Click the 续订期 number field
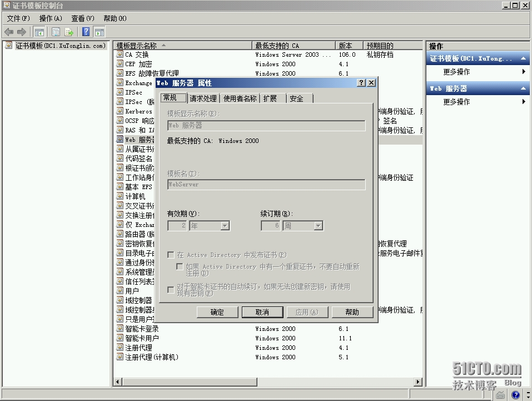Viewport: 532px width, 401px height. click(270, 226)
